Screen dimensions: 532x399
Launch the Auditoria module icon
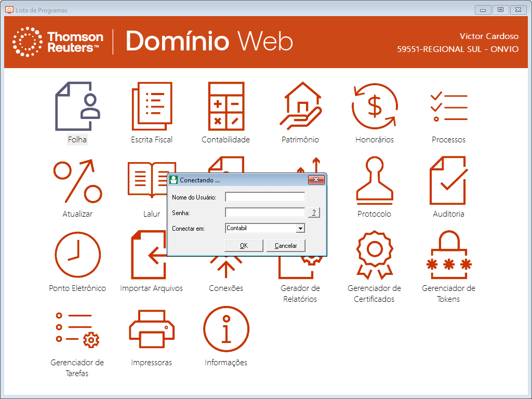point(449,181)
